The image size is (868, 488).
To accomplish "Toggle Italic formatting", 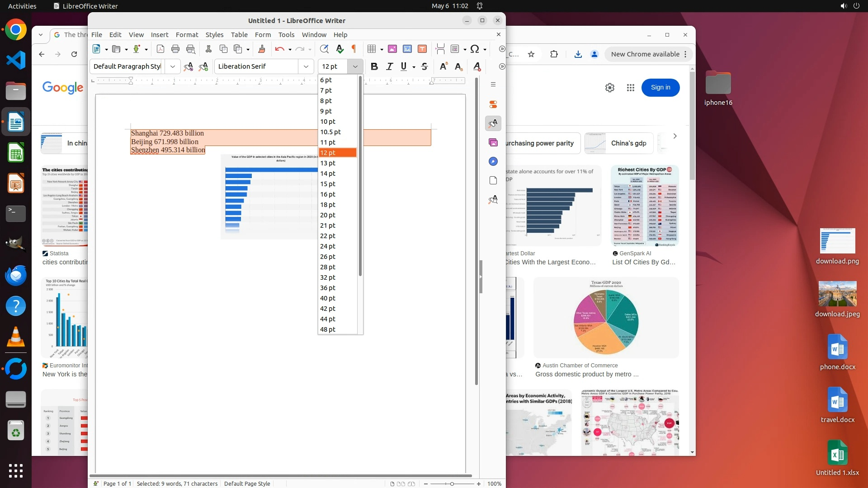I will pos(389,66).
